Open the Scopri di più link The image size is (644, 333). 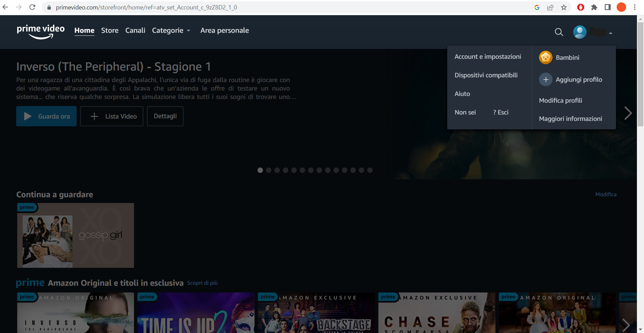point(202,283)
